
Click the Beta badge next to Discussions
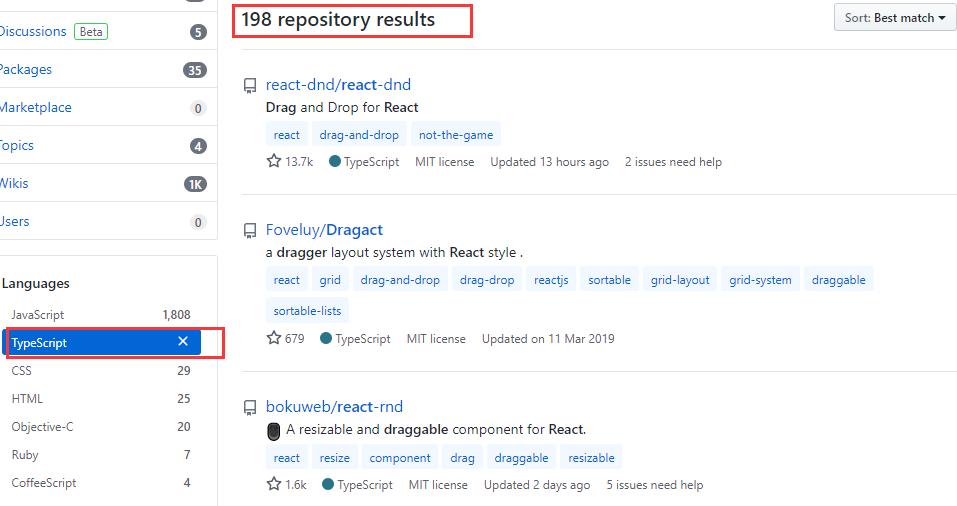[x=91, y=32]
